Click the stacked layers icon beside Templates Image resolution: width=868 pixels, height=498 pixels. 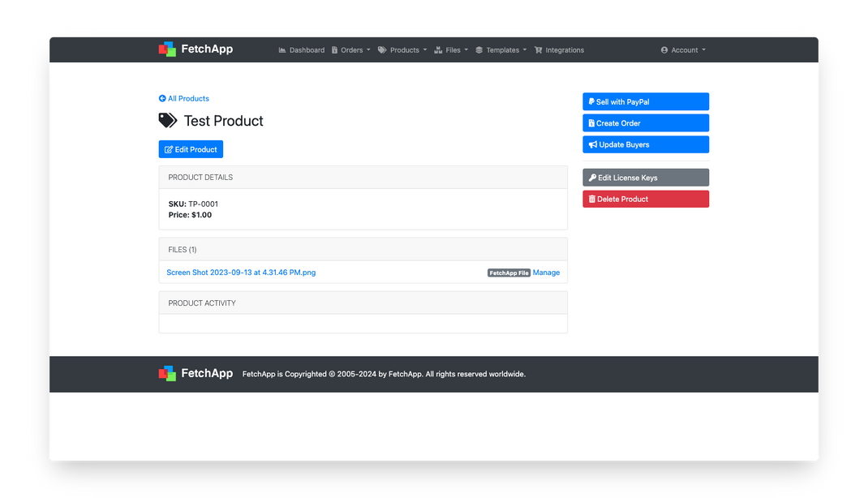(x=478, y=49)
